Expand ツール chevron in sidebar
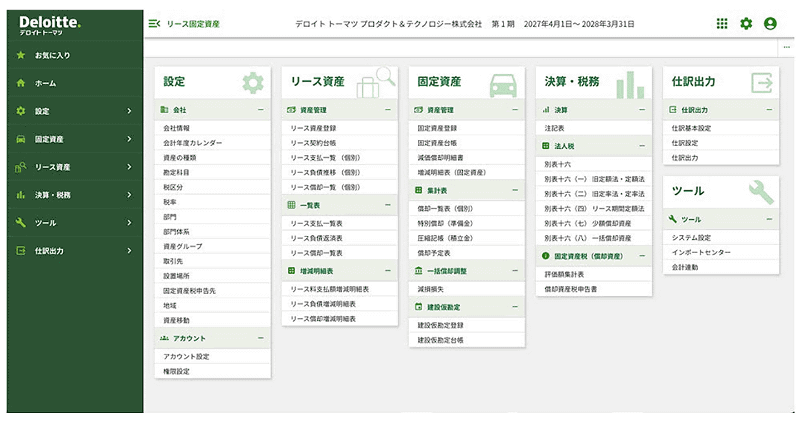 click(x=129, y=223)
